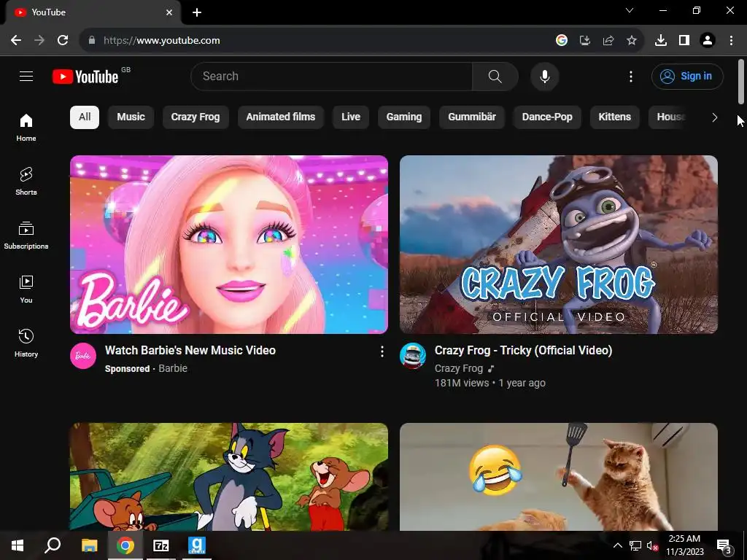The height and width of the screenshot is (560, 747).
Task: Select the Gaming filter chip
Action: point(404,117)
